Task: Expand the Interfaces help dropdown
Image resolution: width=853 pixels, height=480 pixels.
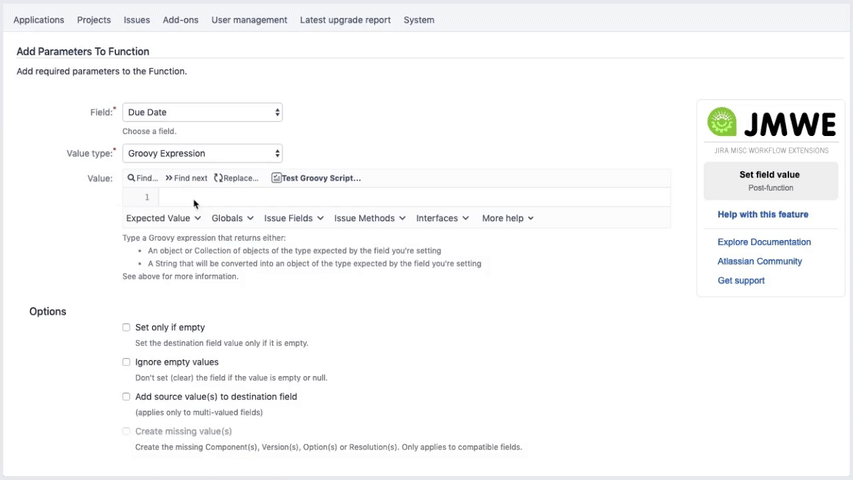Action: [x=442, y=218]
